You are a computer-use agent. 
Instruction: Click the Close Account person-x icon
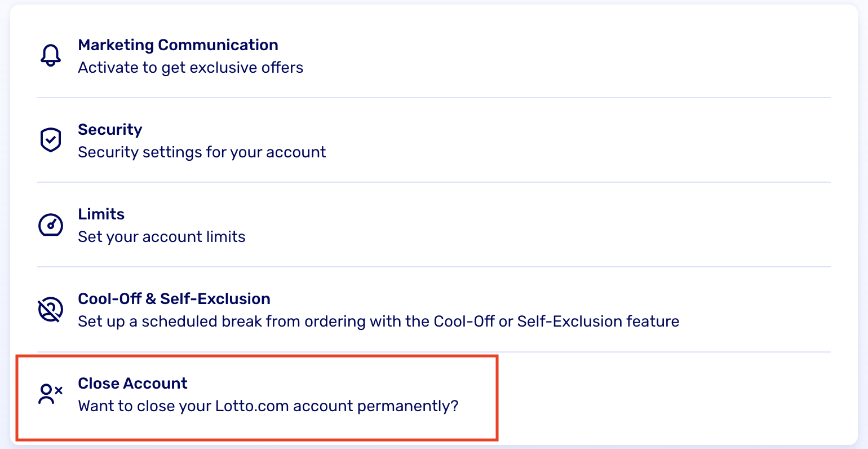[x=51, y=394]
